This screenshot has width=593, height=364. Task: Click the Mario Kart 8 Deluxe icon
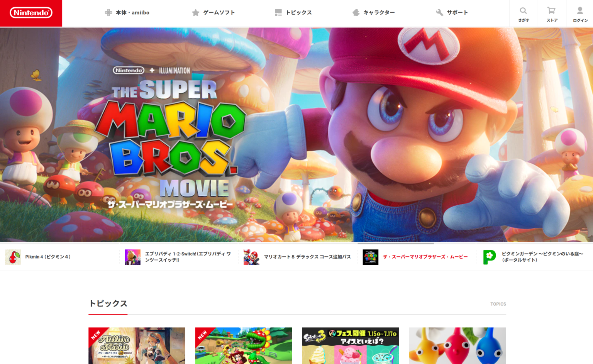click(x=251, y=257)
